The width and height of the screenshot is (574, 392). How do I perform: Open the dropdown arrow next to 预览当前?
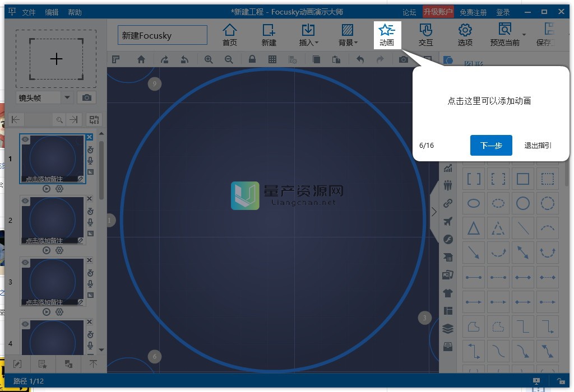coord(524,35)
